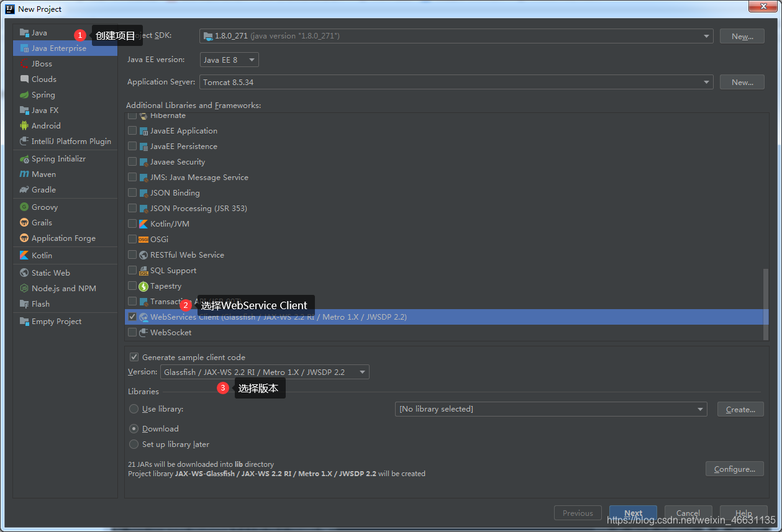This screenshot has height=532, width=782.
Task: Select the Spring project type
Action: (42, 94)
